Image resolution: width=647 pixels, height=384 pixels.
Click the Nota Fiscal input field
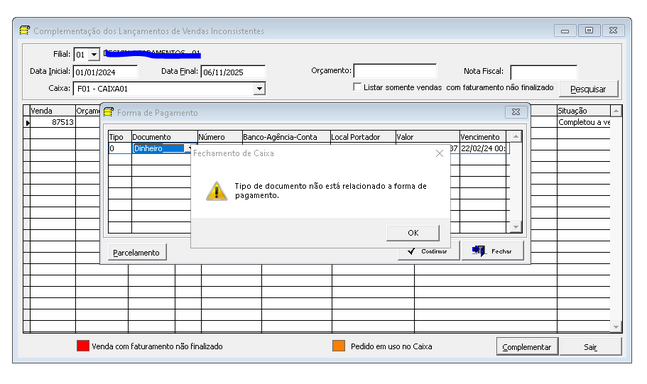543,72
